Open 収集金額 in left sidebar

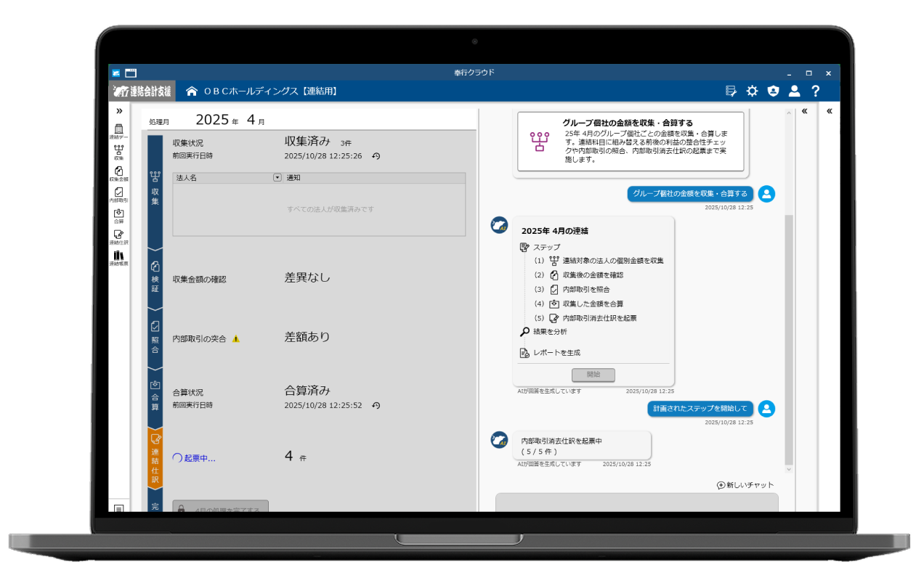coord(118,173)
